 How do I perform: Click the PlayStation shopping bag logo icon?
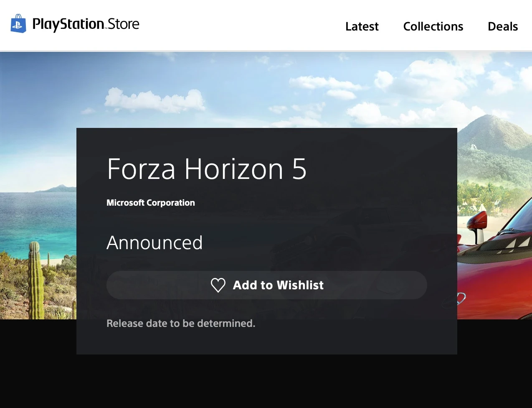[x=18, y=24]
